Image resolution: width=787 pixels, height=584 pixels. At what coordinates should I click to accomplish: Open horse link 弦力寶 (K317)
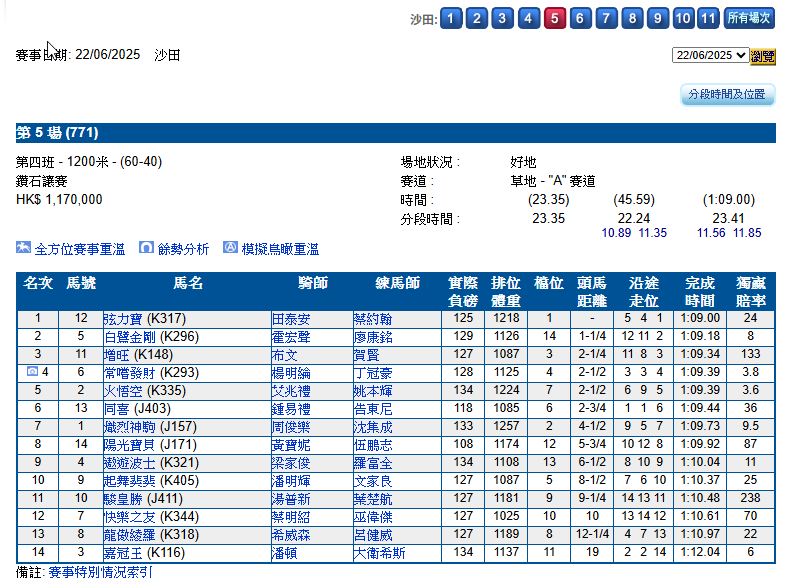point(145,319)
